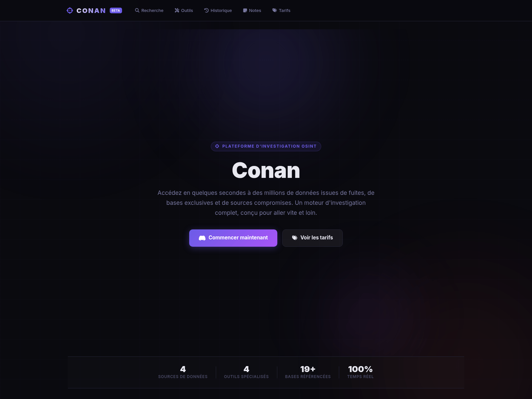Go to the Historique page
The width and height of the screenshot is (532, 399).
tap(218, 11)
